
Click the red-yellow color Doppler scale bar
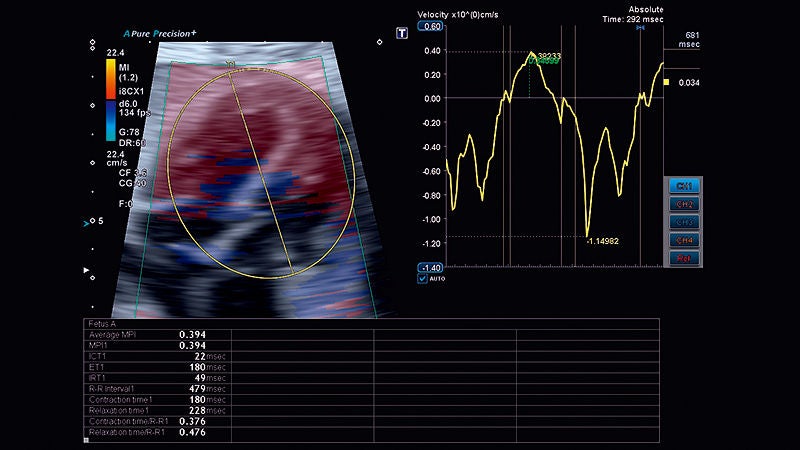(111, 79)
